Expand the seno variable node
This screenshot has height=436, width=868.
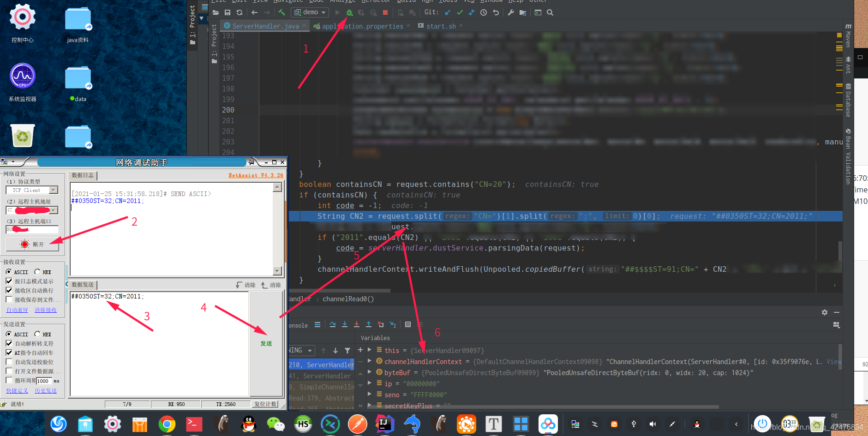point(370,394)
